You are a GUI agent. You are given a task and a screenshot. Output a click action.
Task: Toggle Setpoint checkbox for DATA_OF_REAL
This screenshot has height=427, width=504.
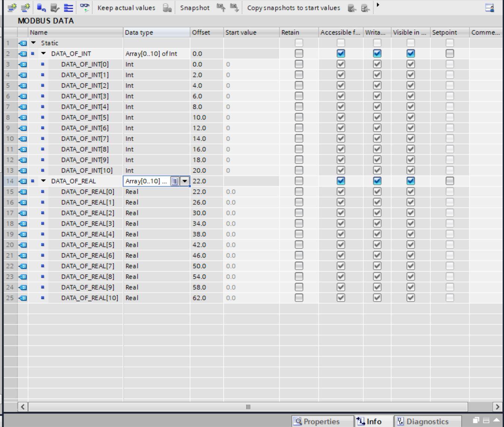point(450,181)
